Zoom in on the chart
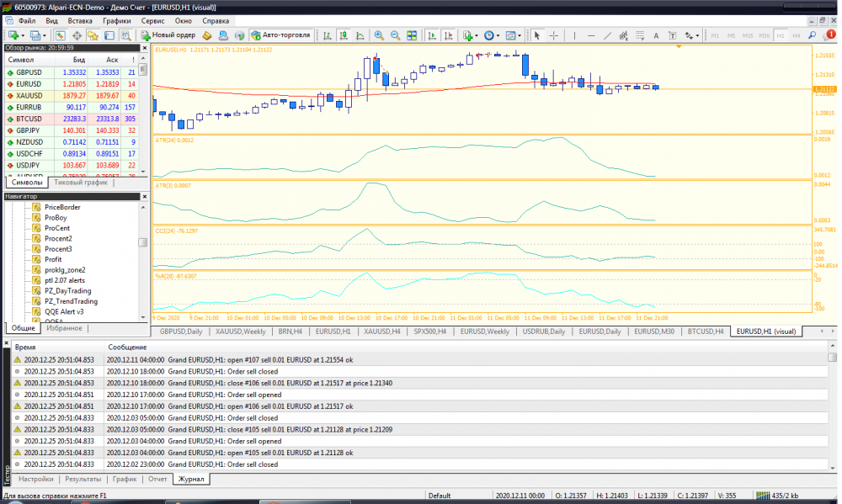This screenshot has height=504, width=842. [379, 35]
